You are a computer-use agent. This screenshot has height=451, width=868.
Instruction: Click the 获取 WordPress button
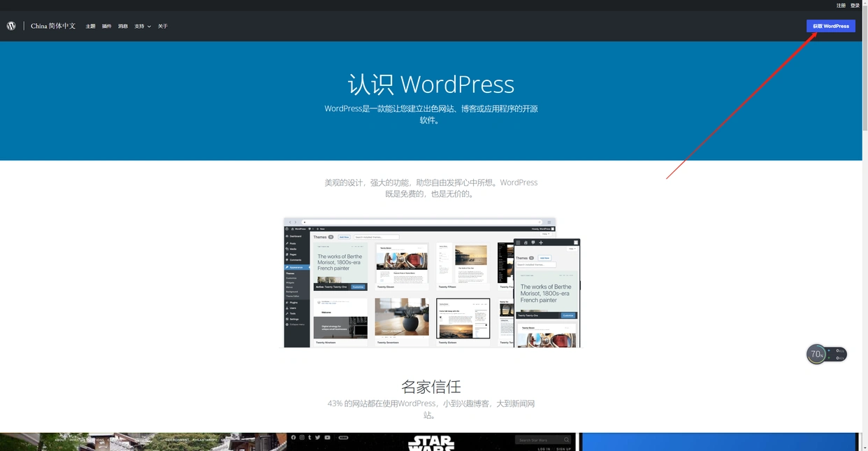pos(830,26)
